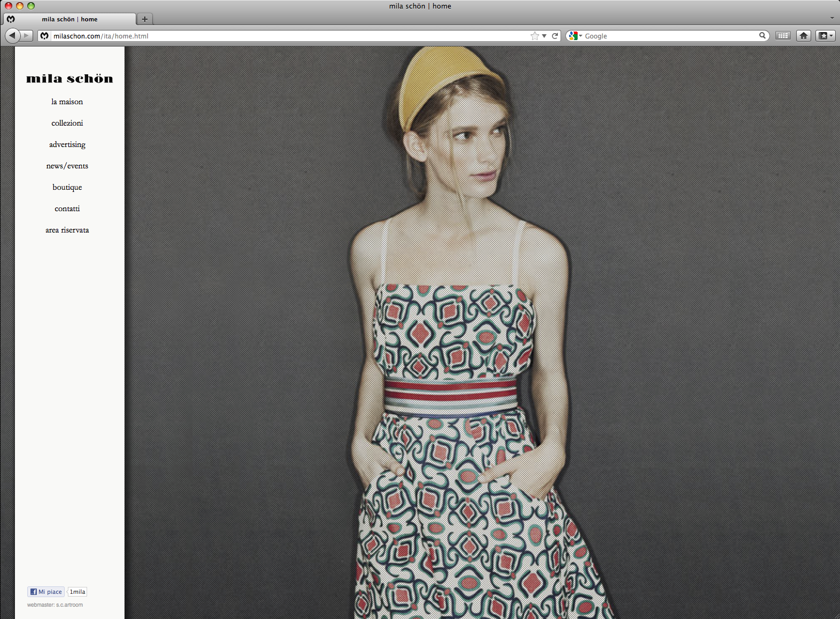The width and height of the screenshot is (840, 619).
Task: Open a new tab with the plus button
Action: [144, 19]
